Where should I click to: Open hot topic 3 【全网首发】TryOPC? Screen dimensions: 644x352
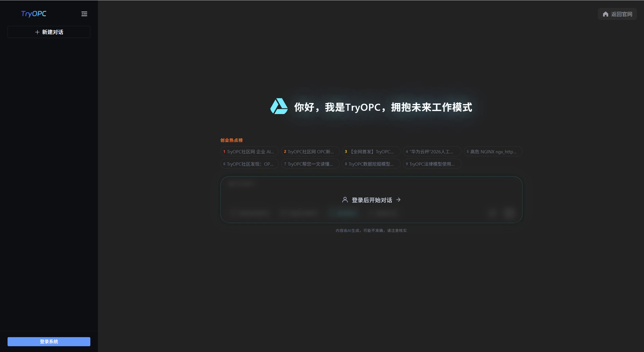[371, 152]
